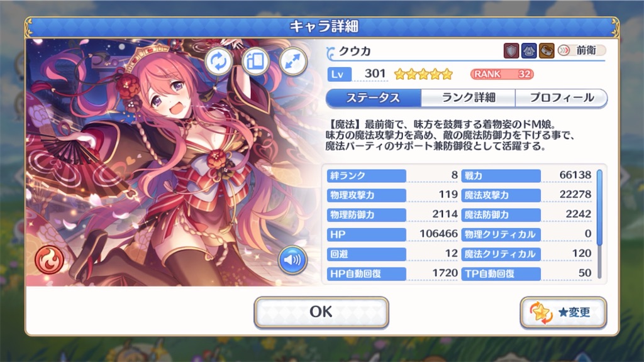The height and width of the screenshot is (362, 644).
Task: Tap the circular rotate-arrows switch illustration icon
Action: pyautogui.click(x=218, y=62)
